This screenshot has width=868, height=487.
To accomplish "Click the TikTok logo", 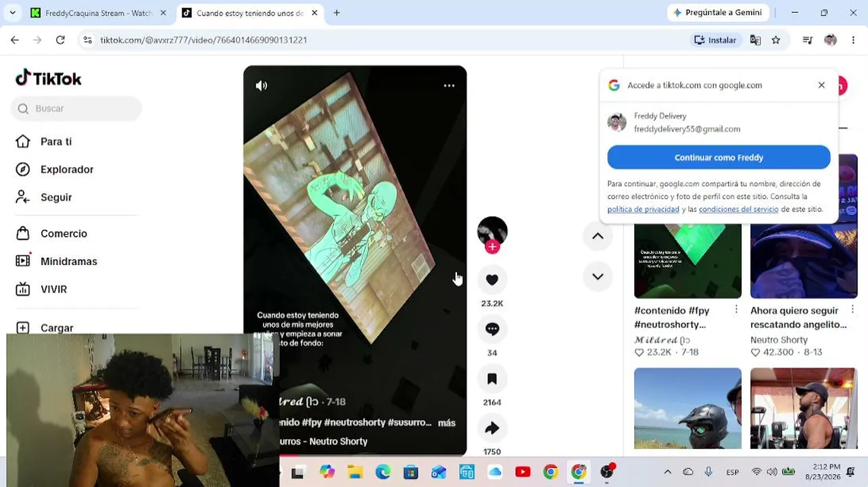I will (x=49, y=78).
